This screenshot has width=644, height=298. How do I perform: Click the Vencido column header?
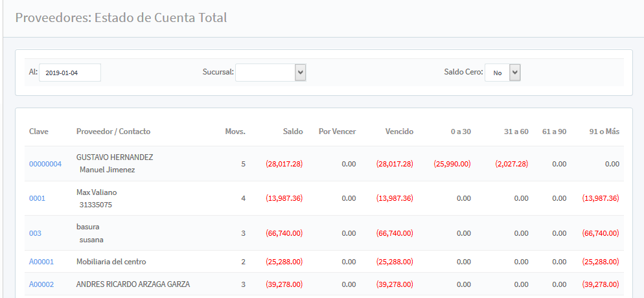point(399,132)
